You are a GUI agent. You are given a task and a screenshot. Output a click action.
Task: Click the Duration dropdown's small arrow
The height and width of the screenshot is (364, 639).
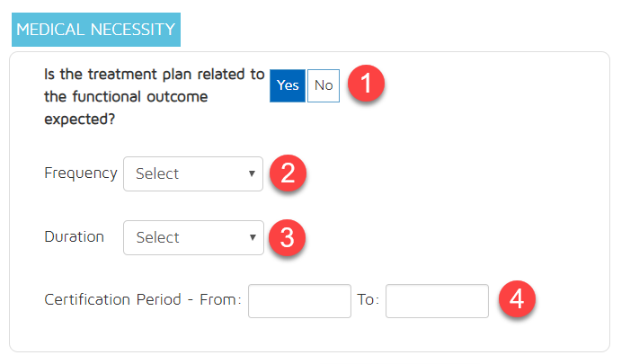[x=252, y=237]
